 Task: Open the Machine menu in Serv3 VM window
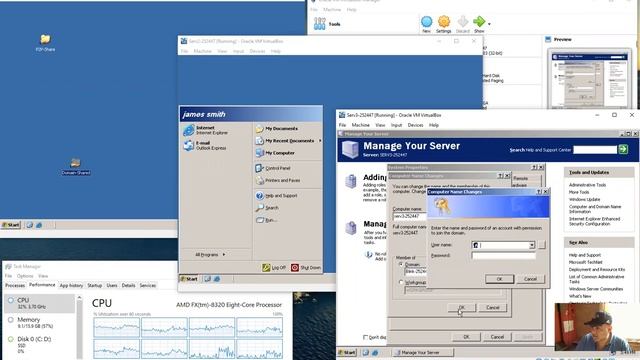[360, 125]
